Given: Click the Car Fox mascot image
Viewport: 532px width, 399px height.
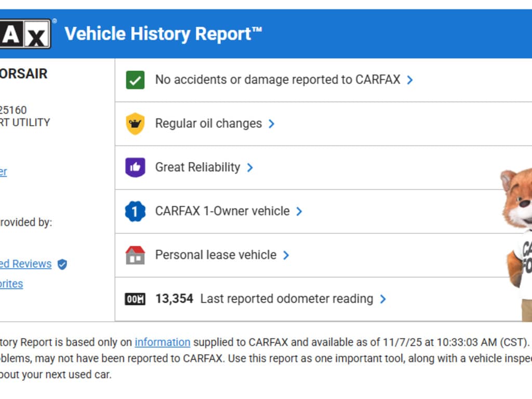Looking at the screenshot, I should tap(517, 239).
